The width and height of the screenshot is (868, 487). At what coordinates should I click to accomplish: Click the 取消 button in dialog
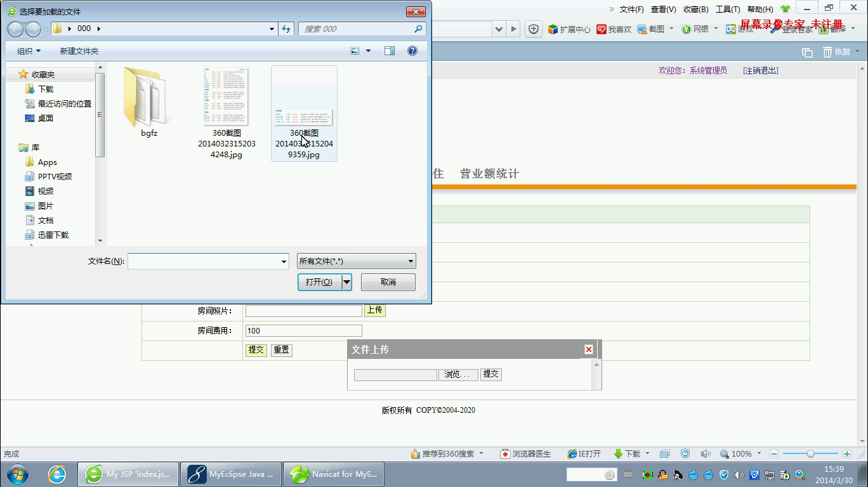[x=388, y=282]
